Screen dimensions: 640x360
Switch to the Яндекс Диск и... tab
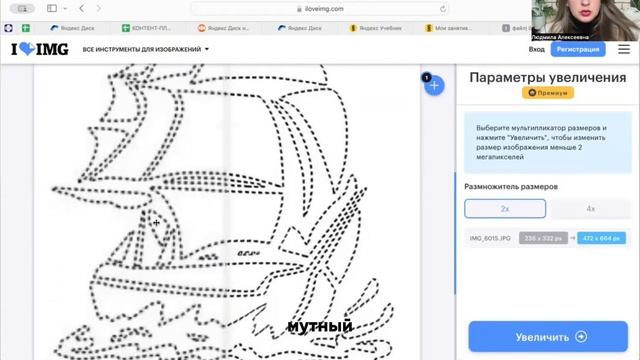pos(223,28)
